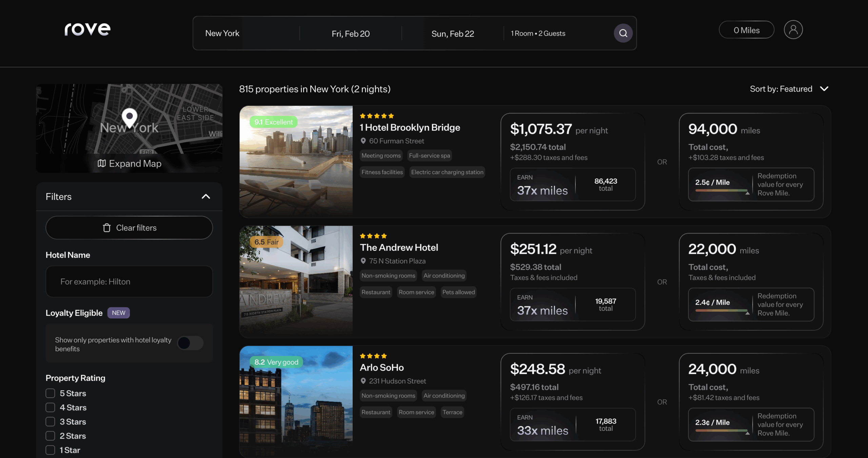This screenshot has width=868, height=458.
Task: Click the Hotel Name input field
Action: (x=129, y=281)
